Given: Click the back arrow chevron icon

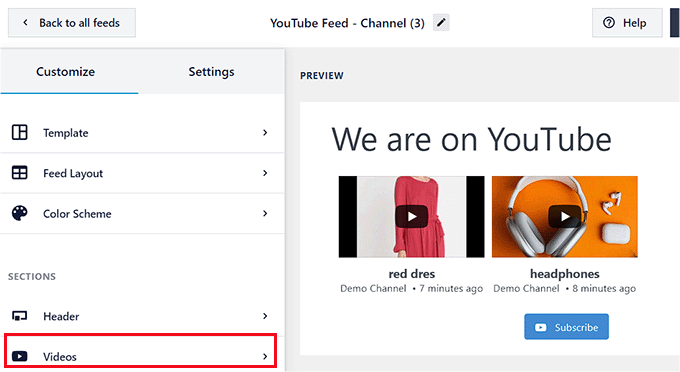Looking at the screenshot, I should point(25,22).
